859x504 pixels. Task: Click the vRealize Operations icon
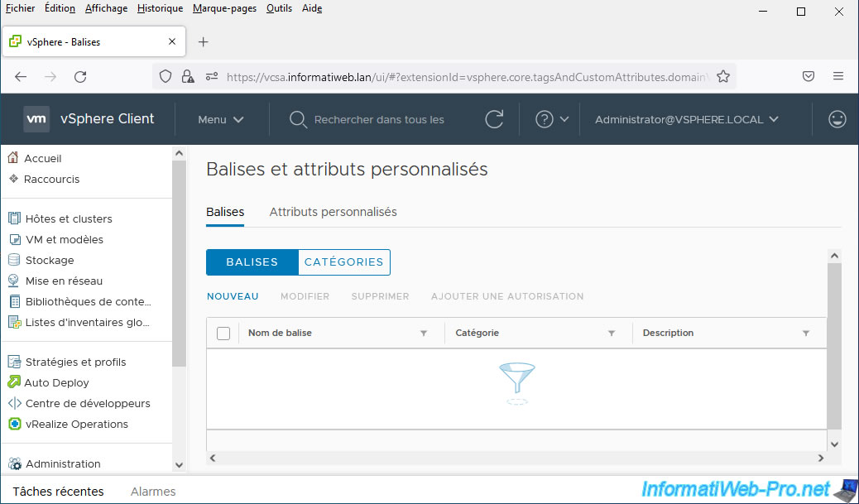(13, 424)
